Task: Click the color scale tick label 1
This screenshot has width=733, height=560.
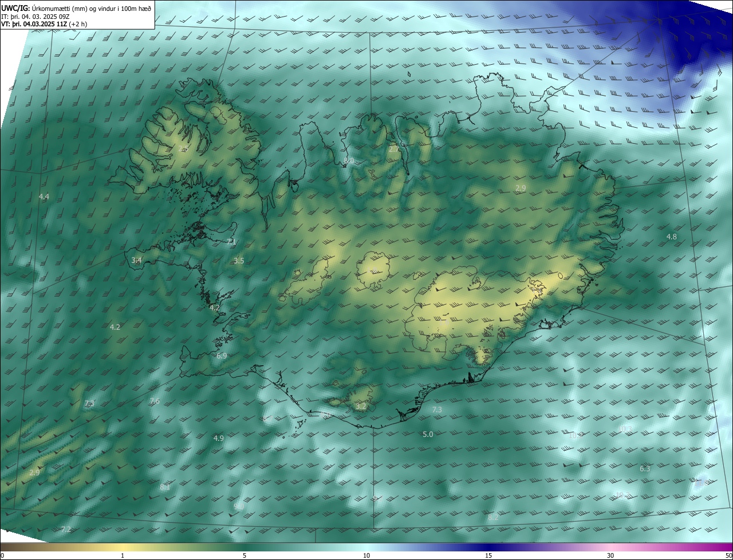Action: pos(123,555)
